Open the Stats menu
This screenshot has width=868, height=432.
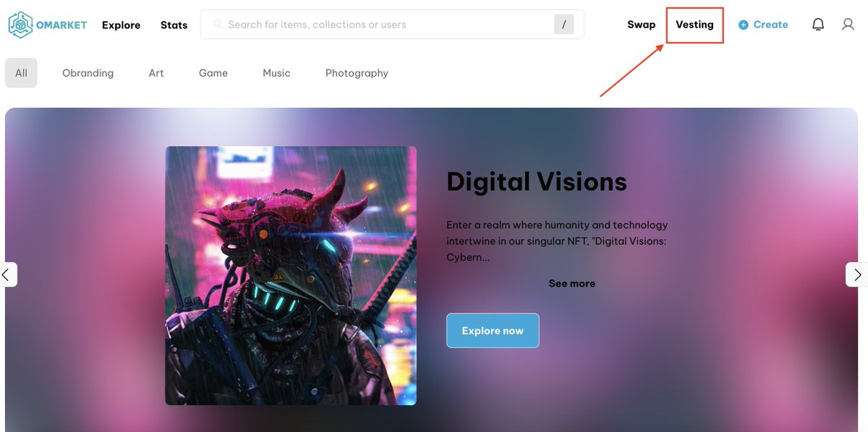tap(174, 25)
